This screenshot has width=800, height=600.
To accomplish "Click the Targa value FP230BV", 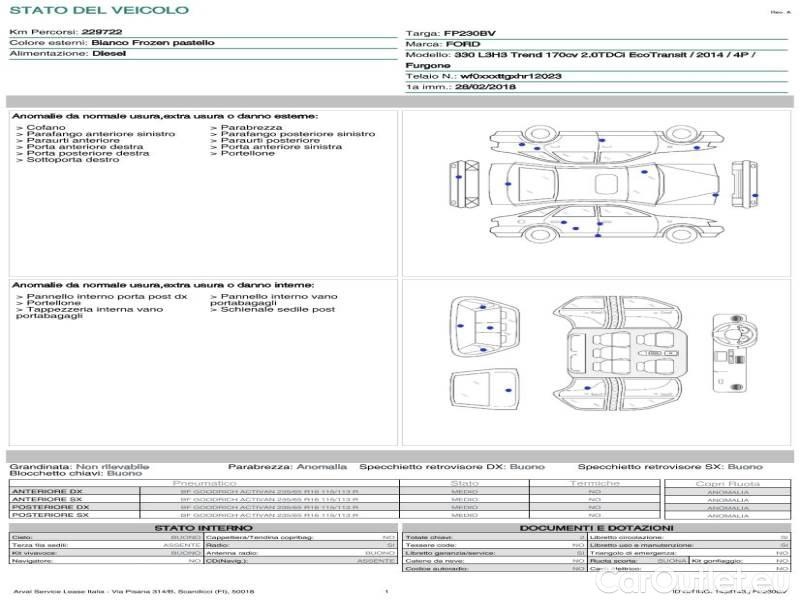I will (x=469, y=33).
